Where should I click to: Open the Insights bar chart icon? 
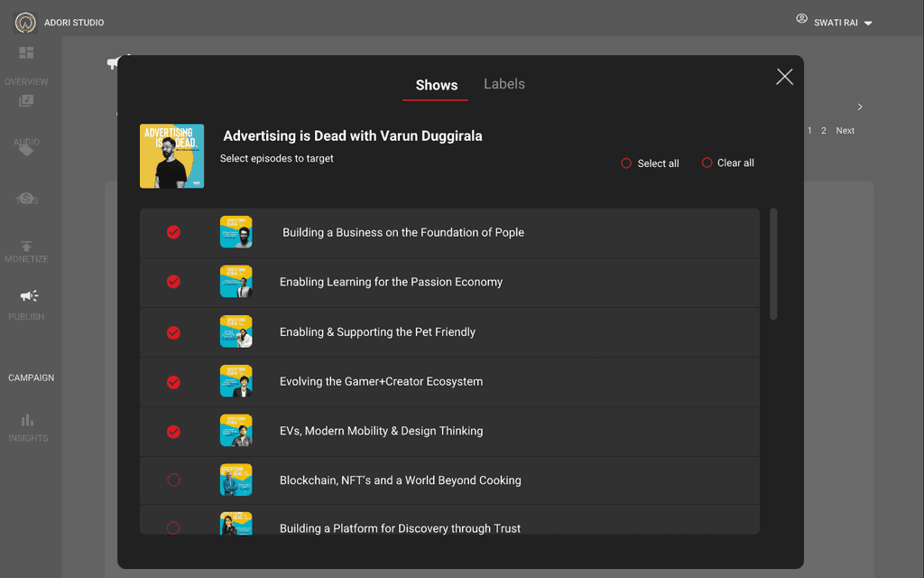tap(27, 420)
